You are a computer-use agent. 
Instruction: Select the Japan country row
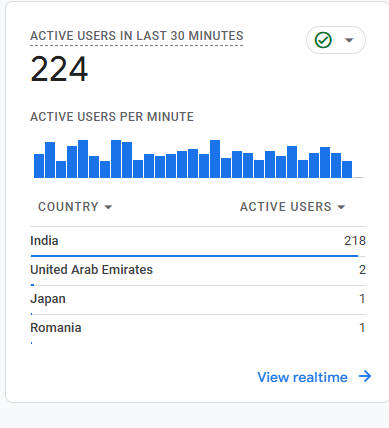coord(198,300)
